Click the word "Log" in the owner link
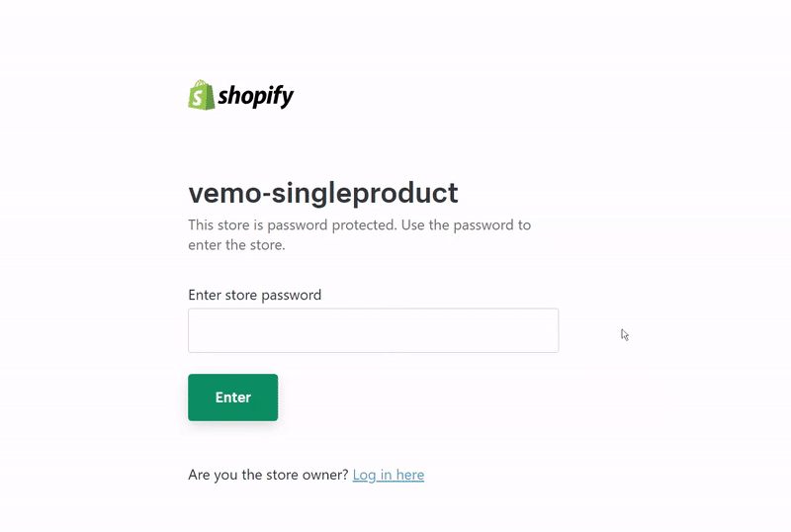Screen dimensions: 791x532 click(364, 475)
